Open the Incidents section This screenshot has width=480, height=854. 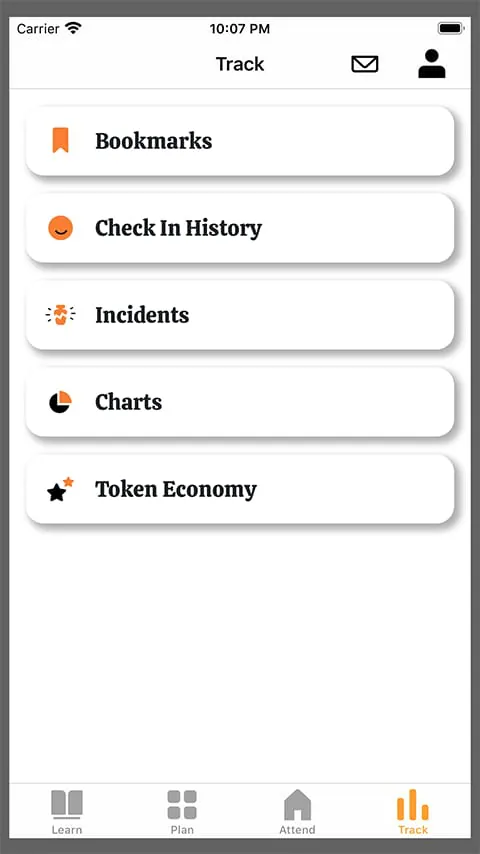tap(240, 315)
